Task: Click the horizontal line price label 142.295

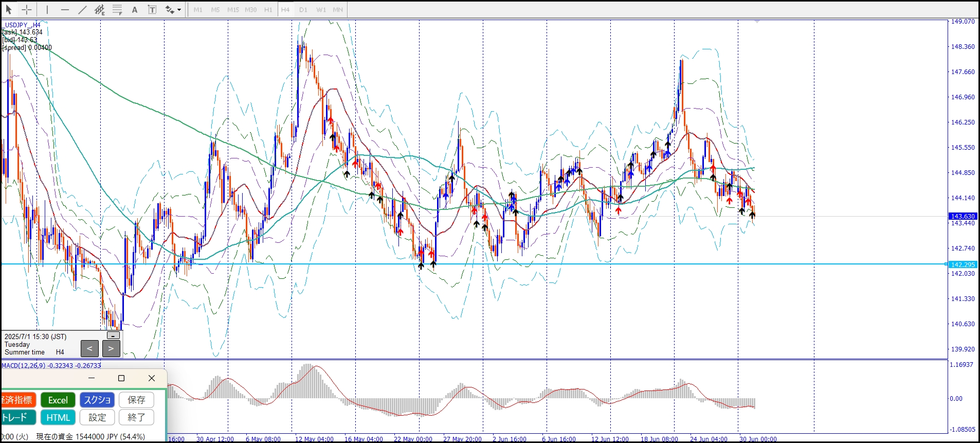Action: point(963,264)
